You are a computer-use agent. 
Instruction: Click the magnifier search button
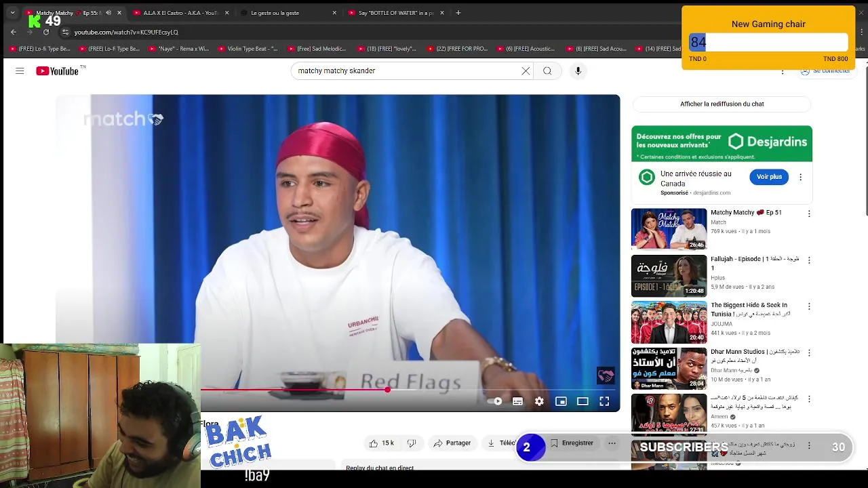point(547,70)
